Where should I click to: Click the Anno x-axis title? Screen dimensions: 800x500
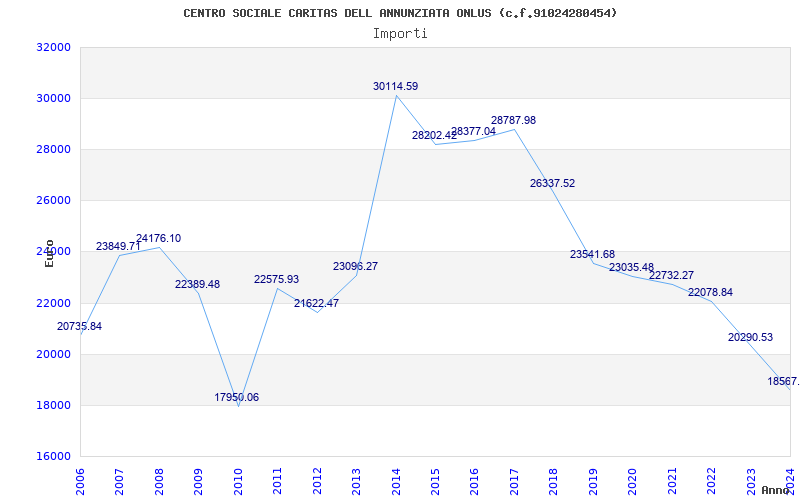[x=775, y=490]
